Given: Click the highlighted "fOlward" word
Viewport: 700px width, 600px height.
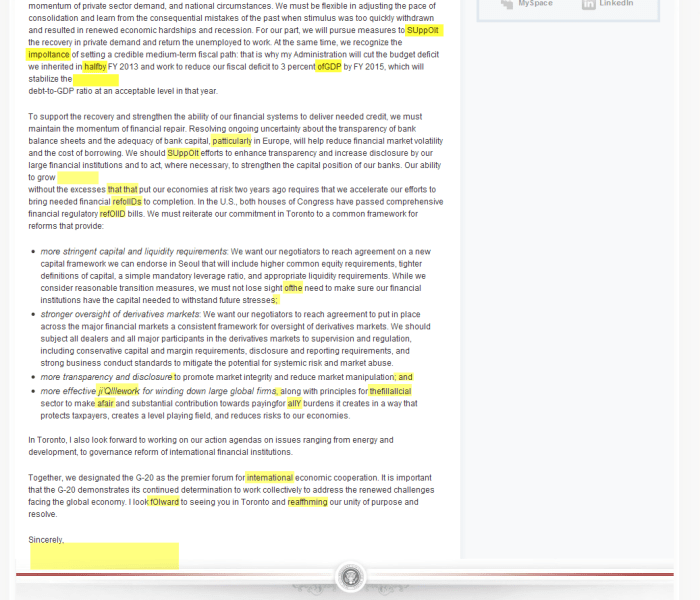Looking at the screenshot, I should point(163,502).
